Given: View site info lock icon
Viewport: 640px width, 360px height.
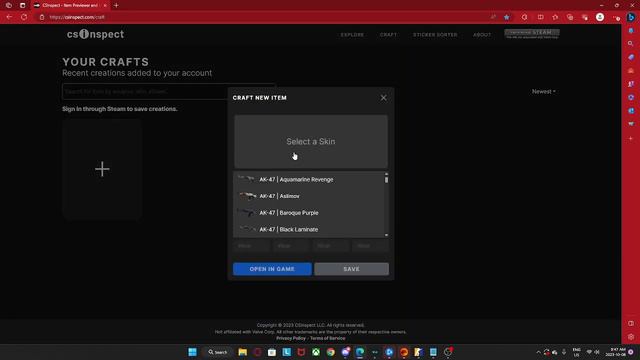Looking at the screenshot, I should click(x=42, y=17).
